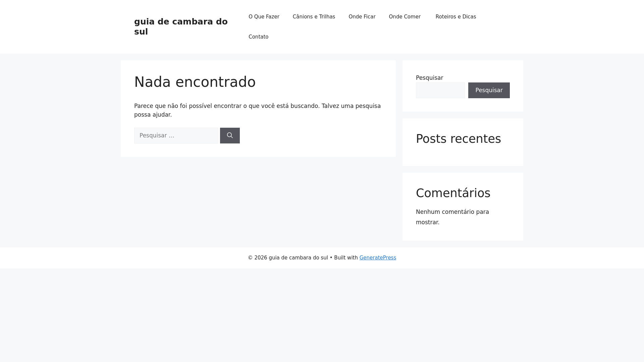
Task: Click the Posts recentes heading
Action: click(458, 139)
